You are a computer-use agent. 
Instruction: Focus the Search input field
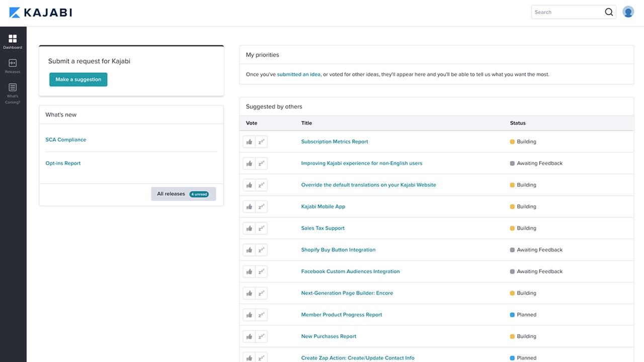pyautogui.click(x=568, y=12)
